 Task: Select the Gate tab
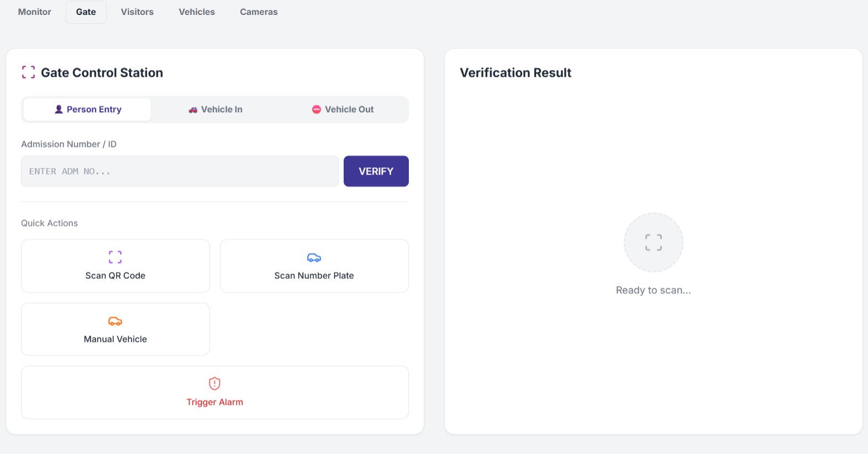pos(86,12)
